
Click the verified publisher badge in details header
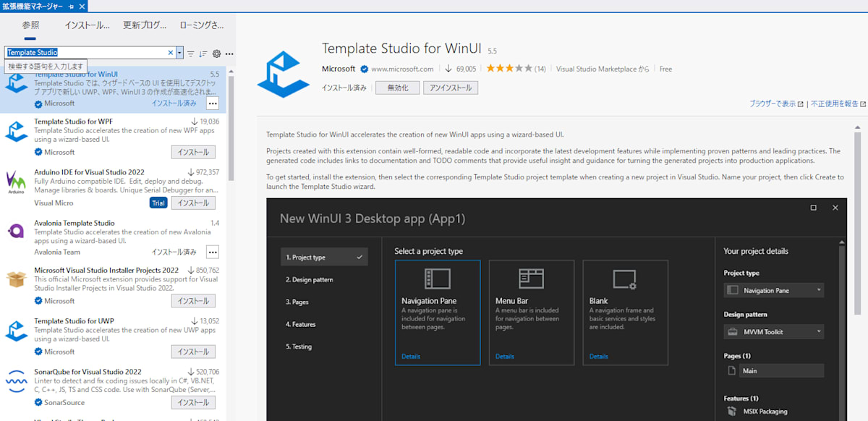[363, 69]
